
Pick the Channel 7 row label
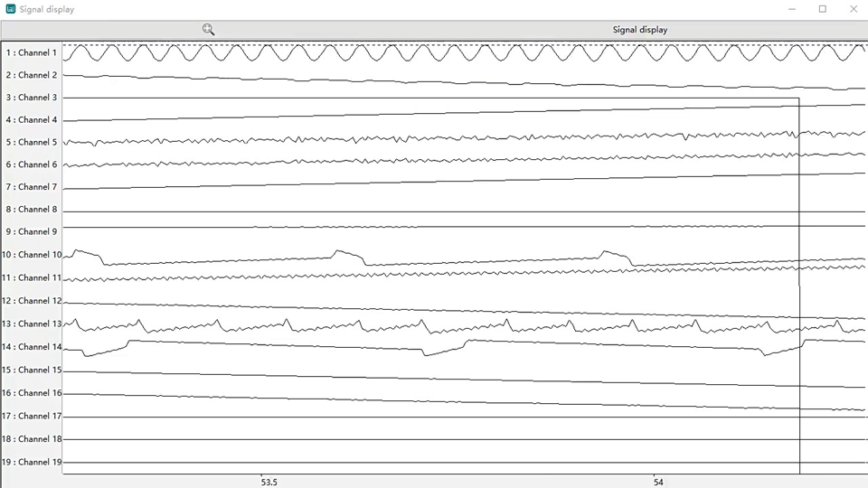point(32,187)
